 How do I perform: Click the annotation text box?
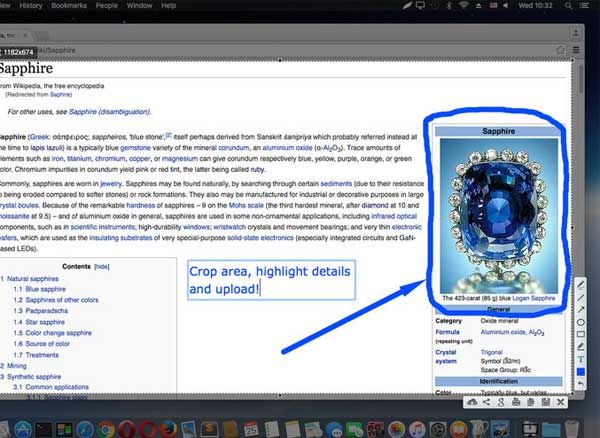[271, 280]
